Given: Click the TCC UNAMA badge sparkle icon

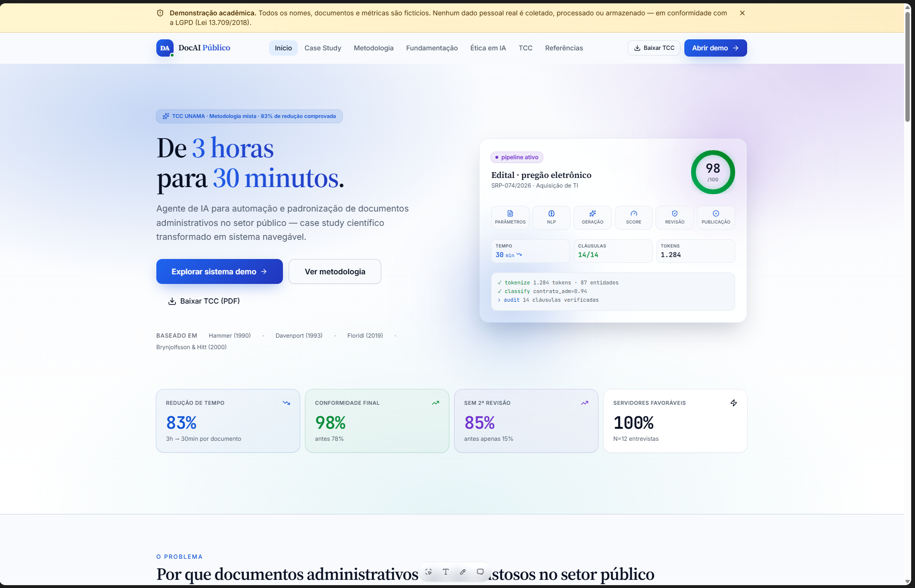Looking at the screenshot, I should 166,116.
